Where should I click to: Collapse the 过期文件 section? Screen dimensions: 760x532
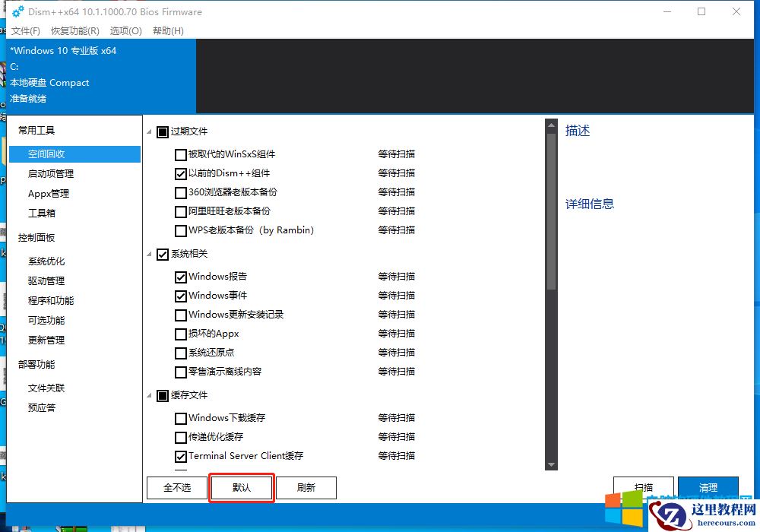[149, 131]
